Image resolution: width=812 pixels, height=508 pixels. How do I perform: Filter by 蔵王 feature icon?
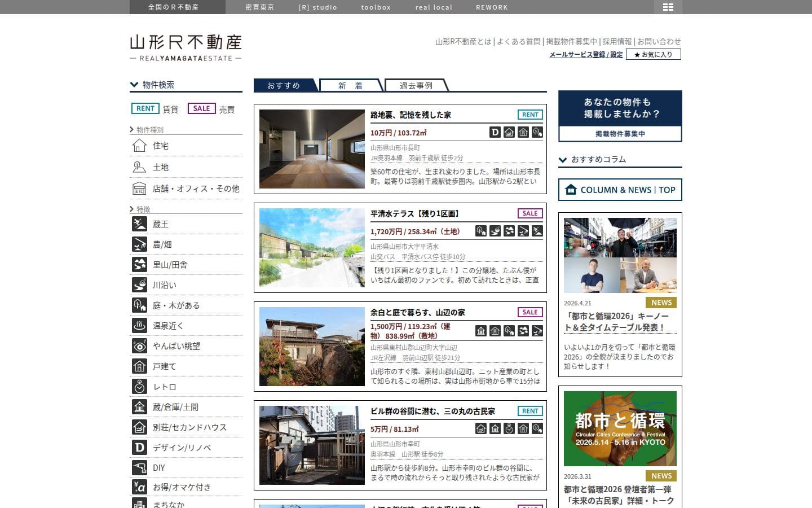pos(139,224)
